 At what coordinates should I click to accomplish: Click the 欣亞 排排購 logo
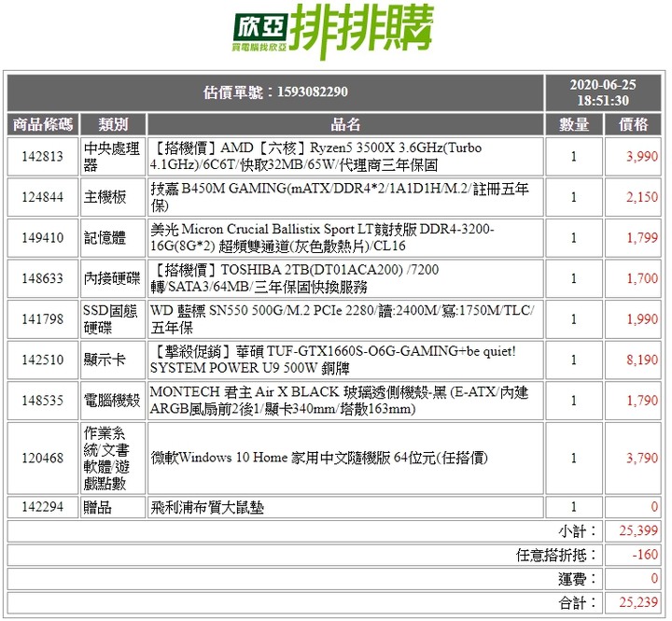pos(333,32)
